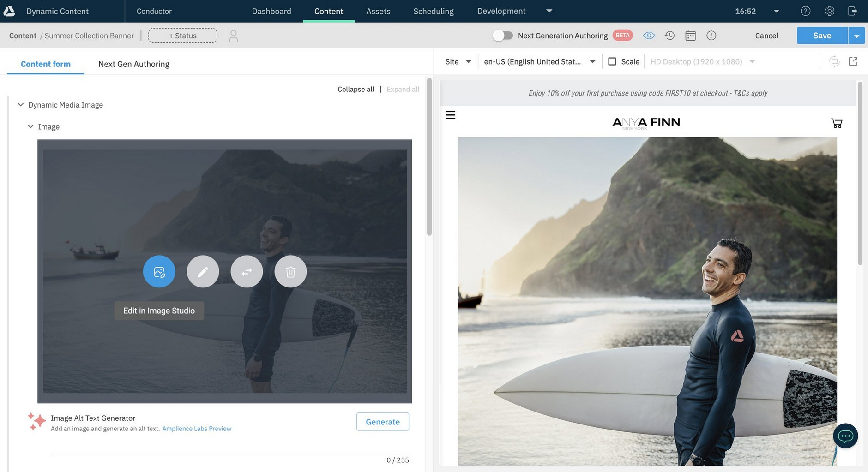
Task: Click the Conductor hub name
Action: pyautogui.click(x=154, y=11)
